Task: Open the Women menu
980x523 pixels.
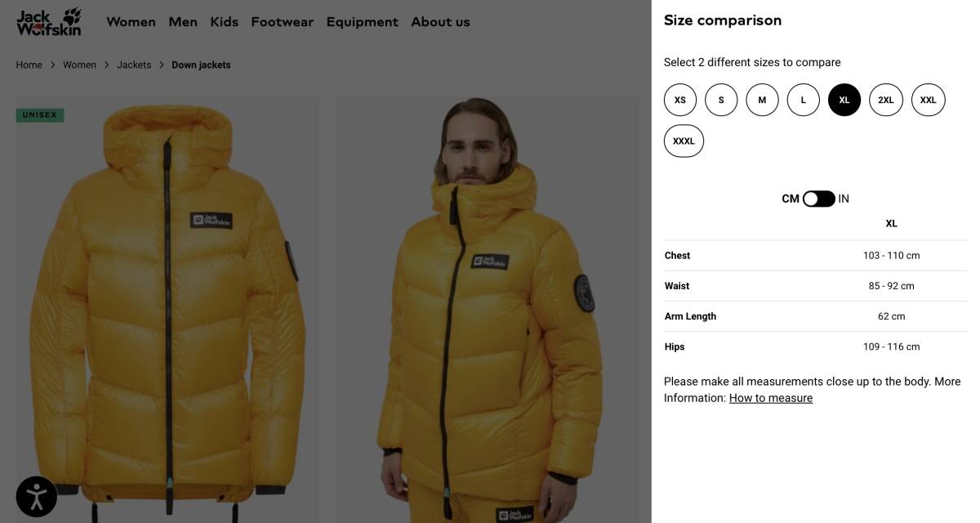Action: coord(131,22)
